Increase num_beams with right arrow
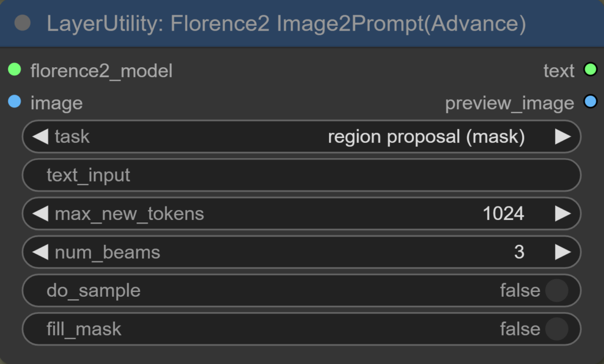The width and height of the screenshot is (604, 364). [x=563, y=252]
